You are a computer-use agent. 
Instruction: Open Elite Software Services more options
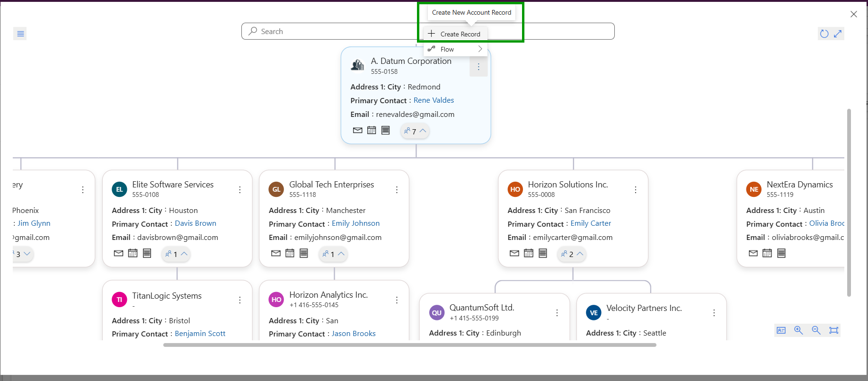tap(240, 190)
